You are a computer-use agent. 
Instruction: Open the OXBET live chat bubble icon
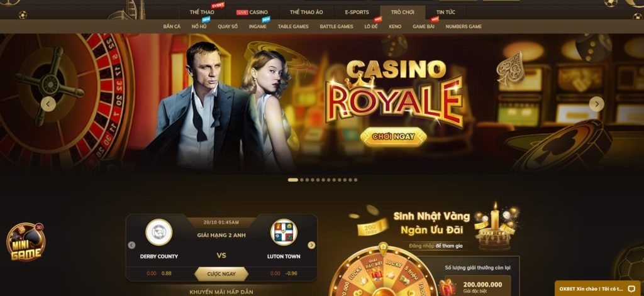pyautogui.click(x=631, y=288)
